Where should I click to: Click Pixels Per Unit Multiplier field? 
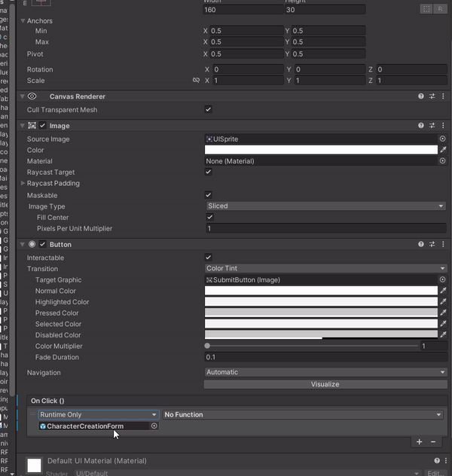point(326,228)
